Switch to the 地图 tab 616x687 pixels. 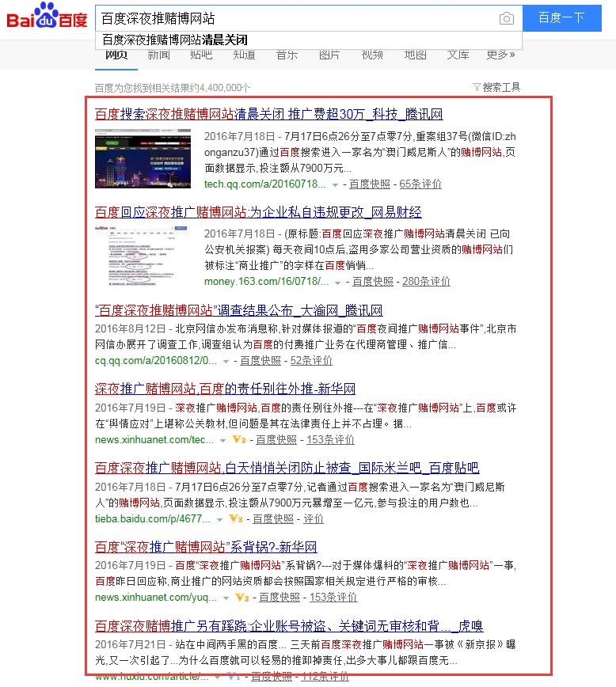pos(415,55)
